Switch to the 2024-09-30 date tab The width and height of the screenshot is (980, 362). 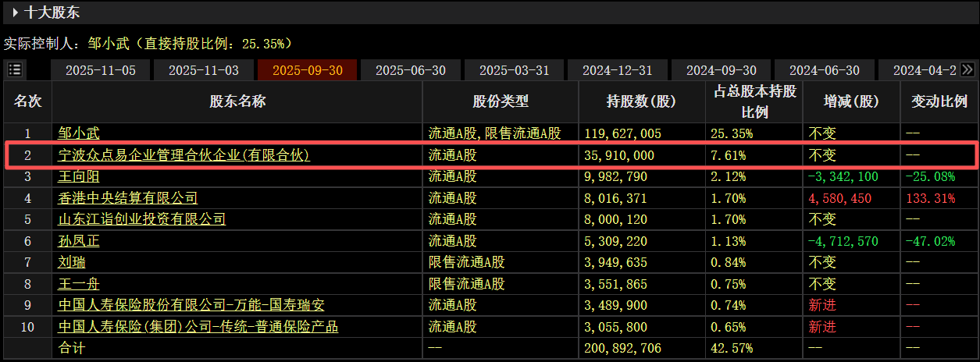pos(721,70)
